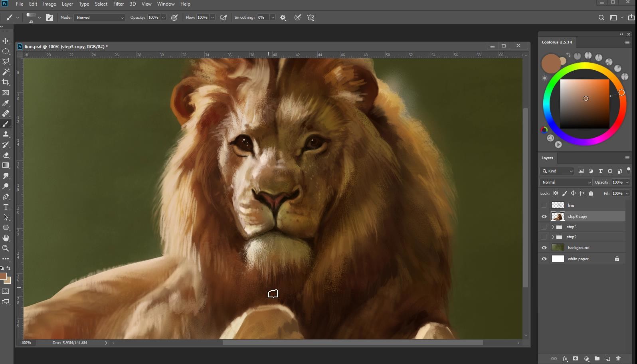The image size is (637, 364).
Task: Select the Healing Brush tool
Action: tap(6, 113)
